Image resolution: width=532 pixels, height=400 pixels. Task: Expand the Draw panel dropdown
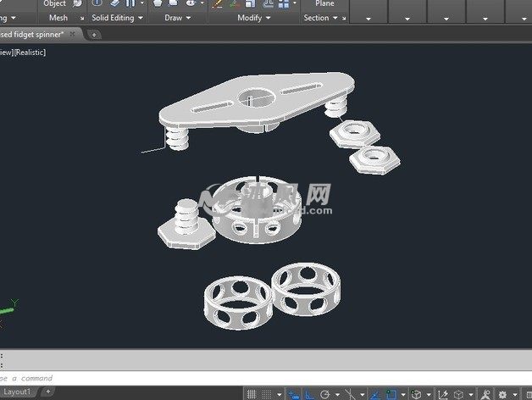coord(187,18)
